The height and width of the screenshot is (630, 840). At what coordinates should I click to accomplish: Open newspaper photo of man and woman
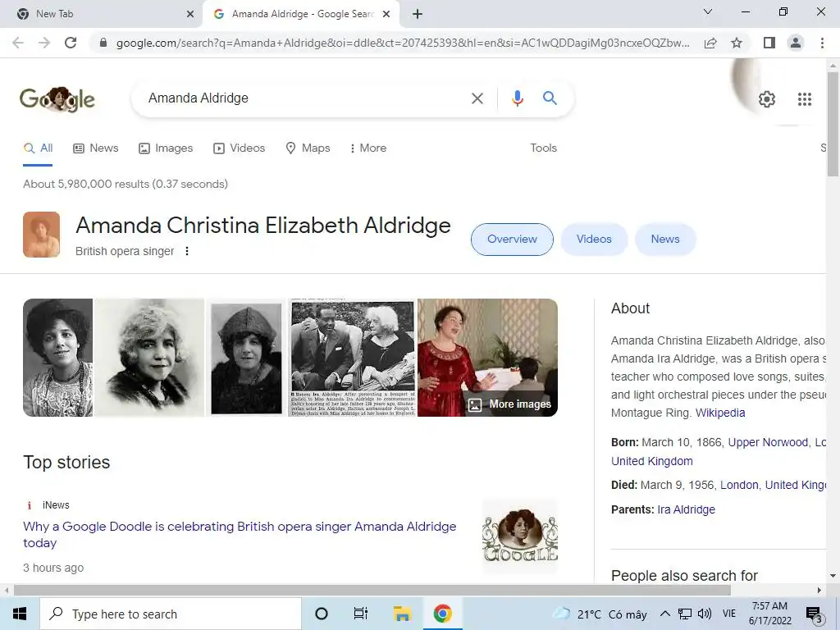(352, 358)
